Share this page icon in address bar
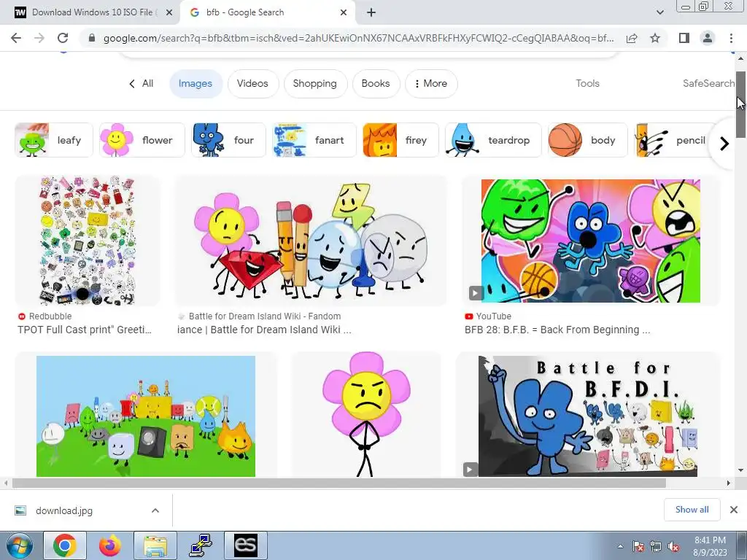The image size is (747, 560). tap(632, 38)
